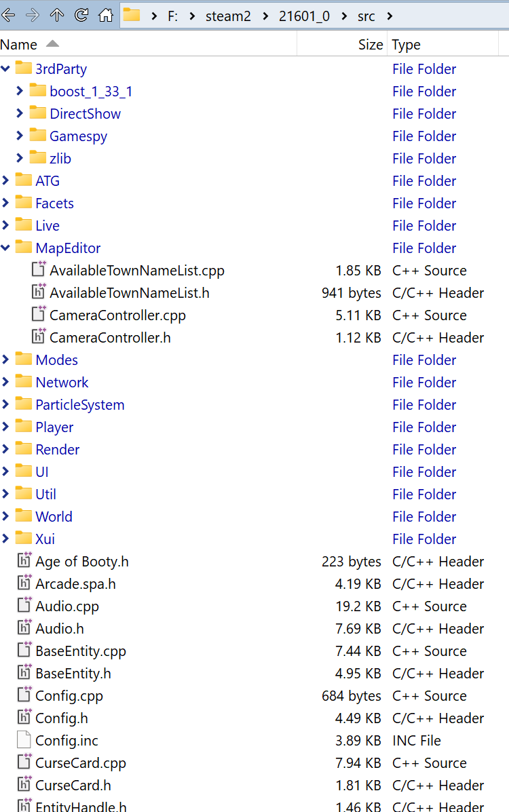Expand the Gamespy folder
Image resolution: width=509 pixels, height=812 pixels.
tap(20, 135)
